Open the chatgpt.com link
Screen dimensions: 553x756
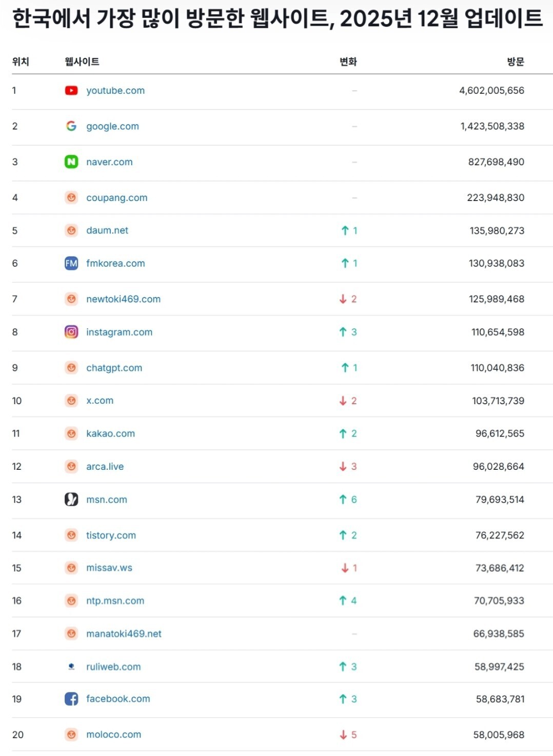[x=114, y=368]
